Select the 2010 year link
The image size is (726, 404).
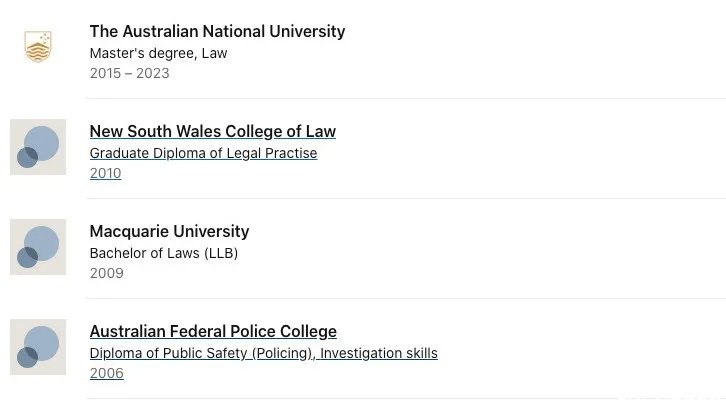(106, 173)
